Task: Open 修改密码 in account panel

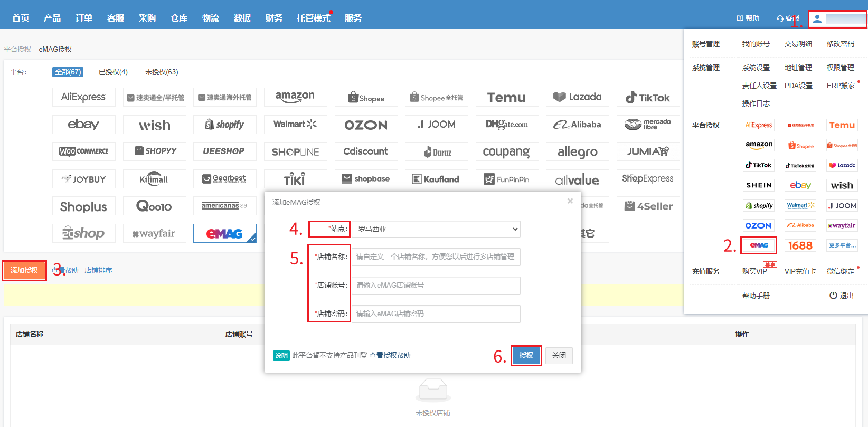Action: point(841,44)
